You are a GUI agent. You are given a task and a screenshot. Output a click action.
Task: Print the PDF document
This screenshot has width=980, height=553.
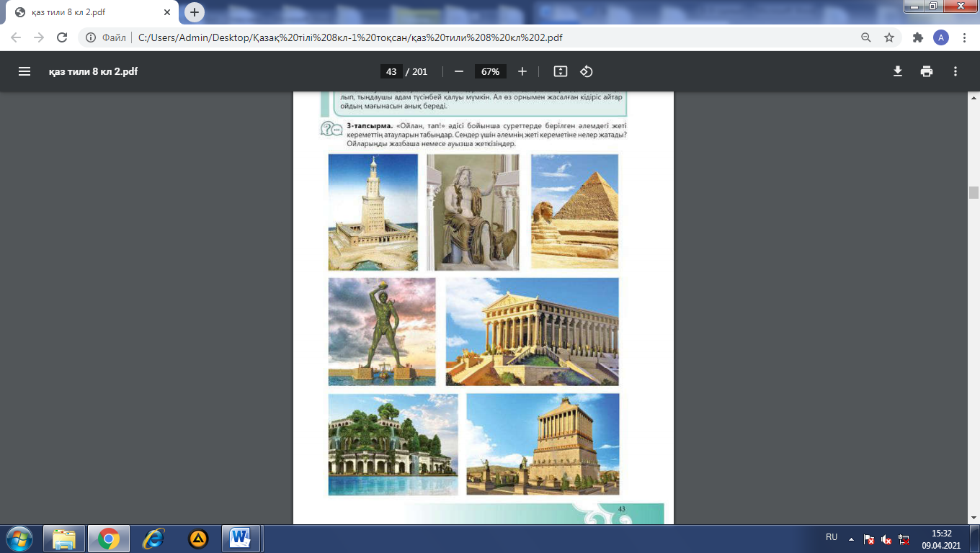pos(927,71)
